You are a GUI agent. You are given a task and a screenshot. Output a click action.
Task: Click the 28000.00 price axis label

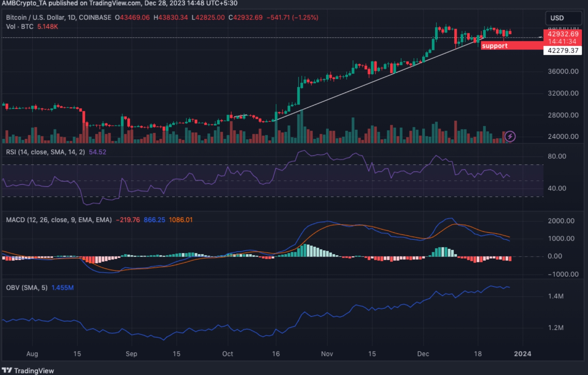(563, 115)
